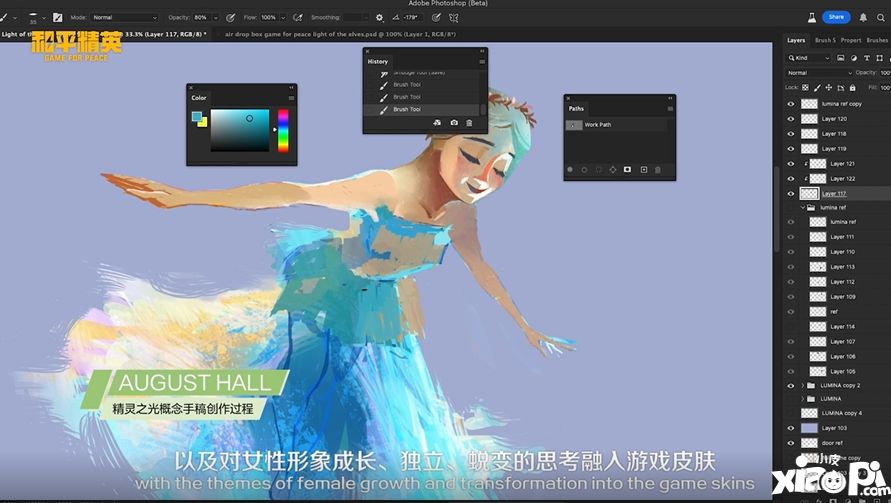This screenshot has width=891, height=503.
Task: Toggle the Brush Settings panel icon
Action: (57, 18)
